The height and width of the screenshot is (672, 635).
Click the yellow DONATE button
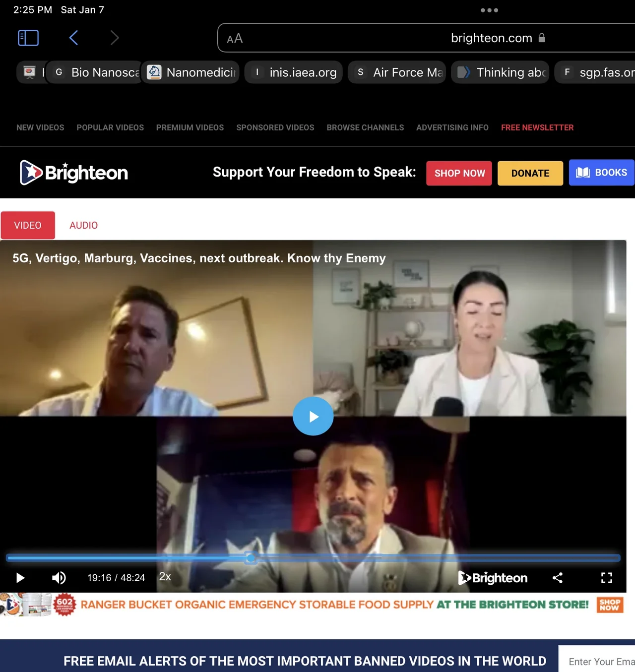click(x=530, y=173)
